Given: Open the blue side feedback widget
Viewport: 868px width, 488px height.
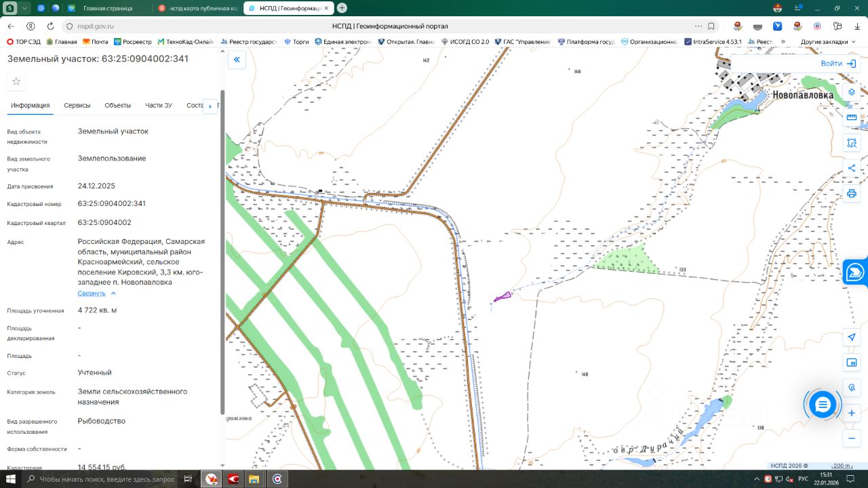Looking at the screenshot, I should tap(856, 272).
